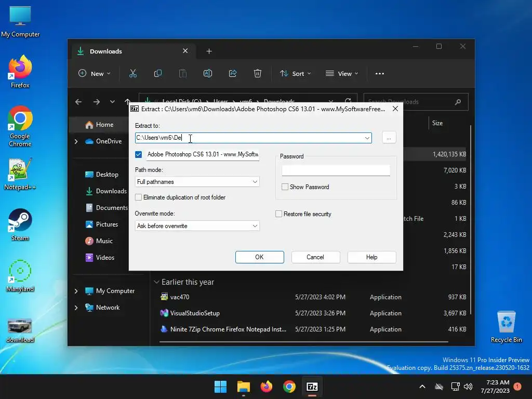Select Desktop in the navigation pane

tap(101, 175)
